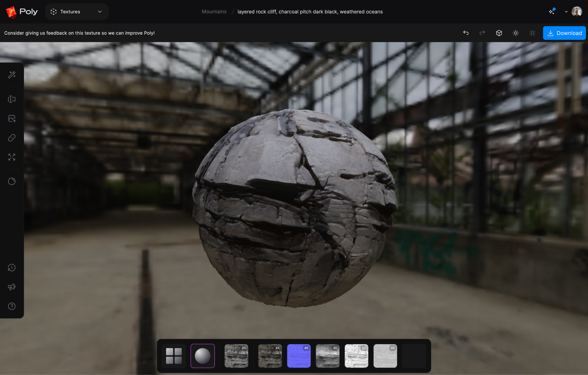The width and height of the screenshot is (588, 375).
Task: Open the Textures mode dropdown
Action: (x=77, y=12)
